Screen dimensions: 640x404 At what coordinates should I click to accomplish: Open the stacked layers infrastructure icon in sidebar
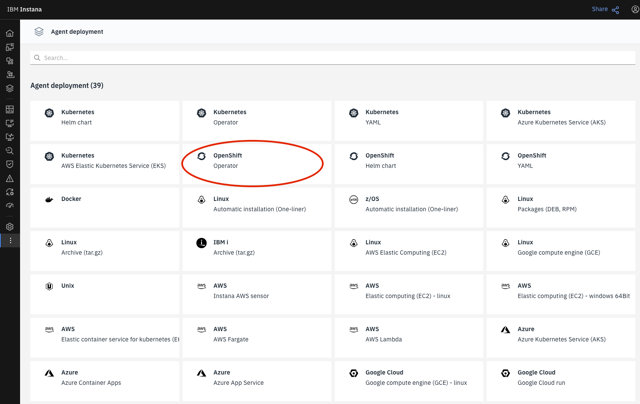pyautogui.click(x=10, y=89)
